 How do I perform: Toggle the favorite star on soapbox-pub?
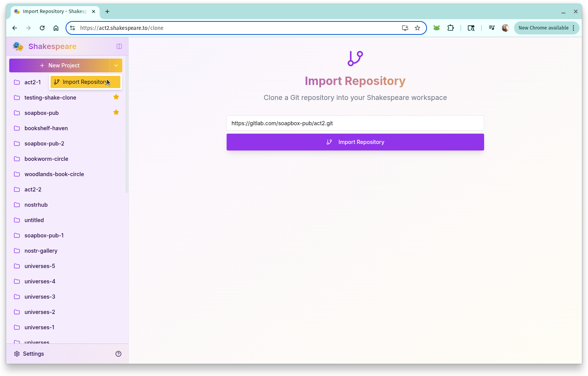[116, 112]
